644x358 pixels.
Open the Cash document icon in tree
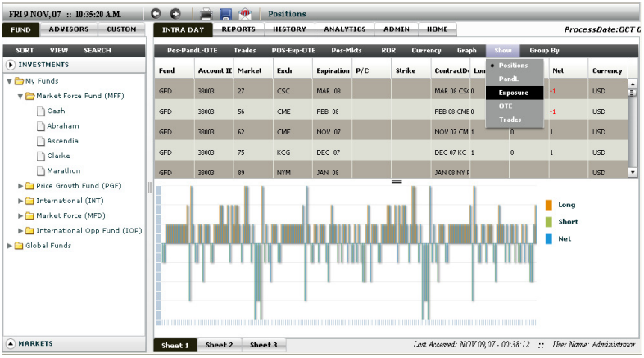[41, 111]
